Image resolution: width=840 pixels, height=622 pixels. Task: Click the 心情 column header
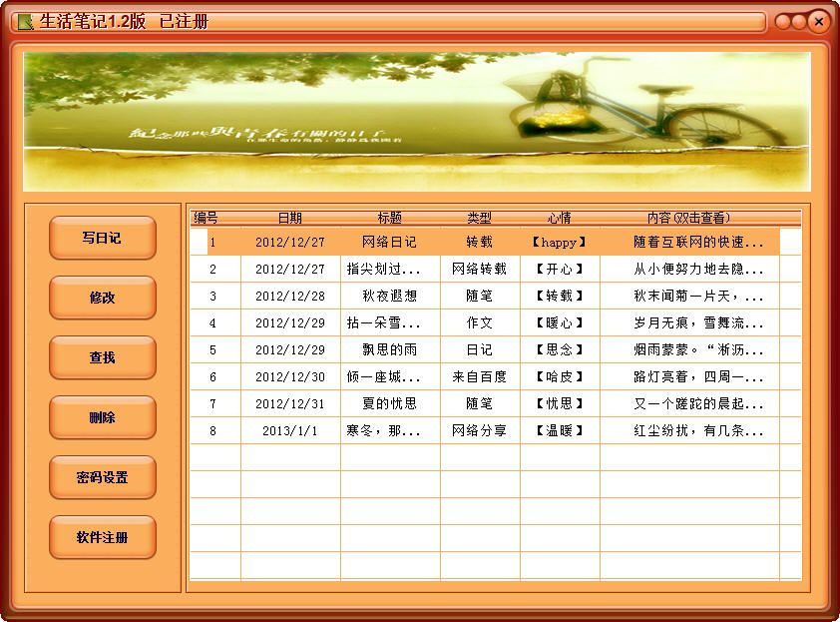(558, 217)
